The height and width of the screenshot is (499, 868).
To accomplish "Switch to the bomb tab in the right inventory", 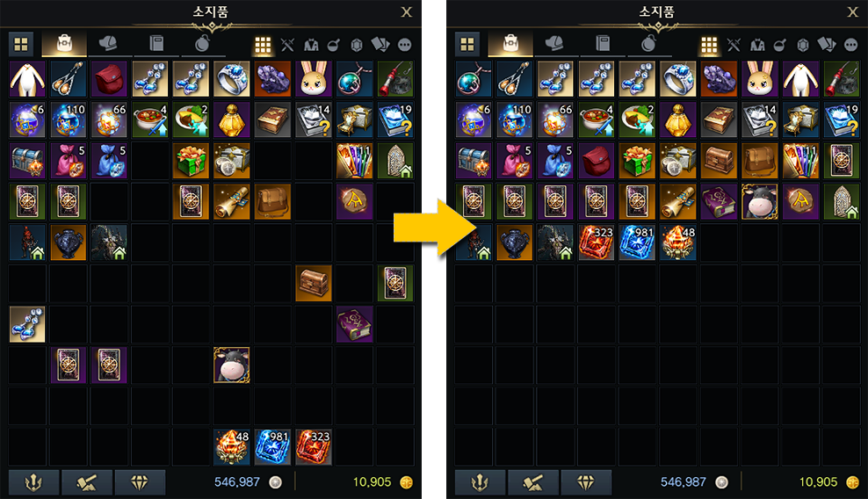I will [x=648, y=43].
